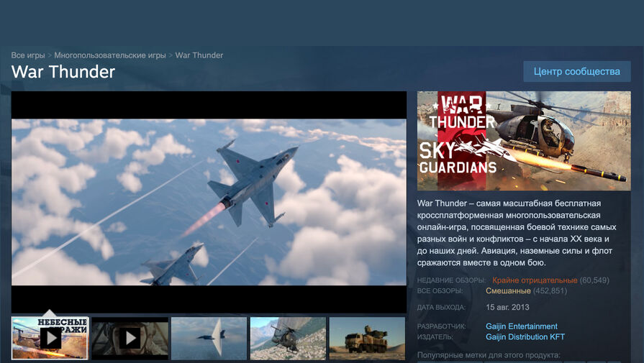Open the 'Gaijin Distribution KFT' publisher link
Image resolution: width=644 pixels, height=363 pixels.
525,337
